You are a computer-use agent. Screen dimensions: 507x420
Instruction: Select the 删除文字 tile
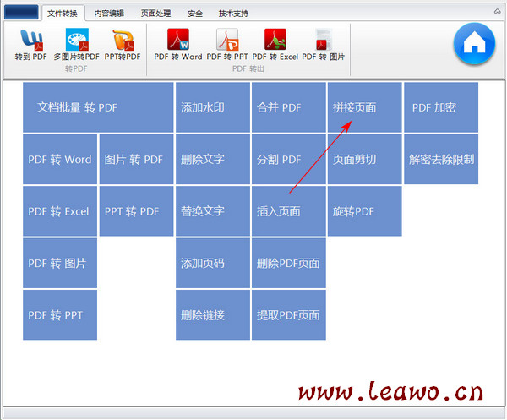click(x=213, y=160)
